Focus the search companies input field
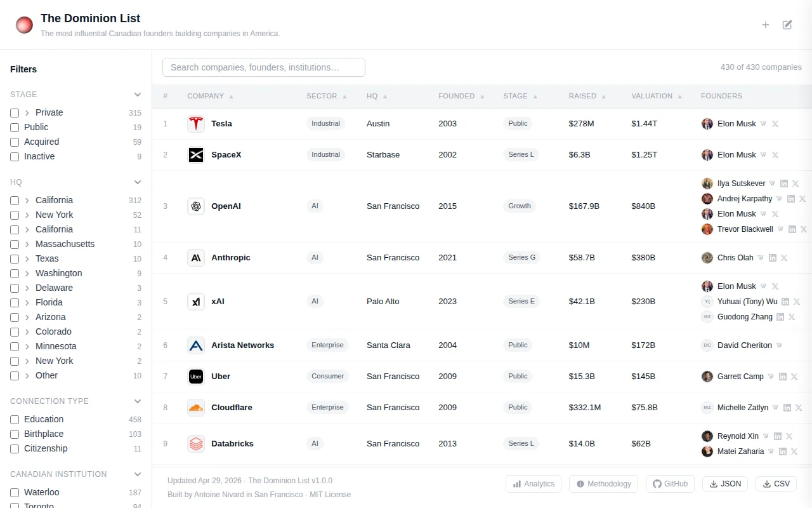The width and height of the screenshot is (812, 508). [264, 67]
